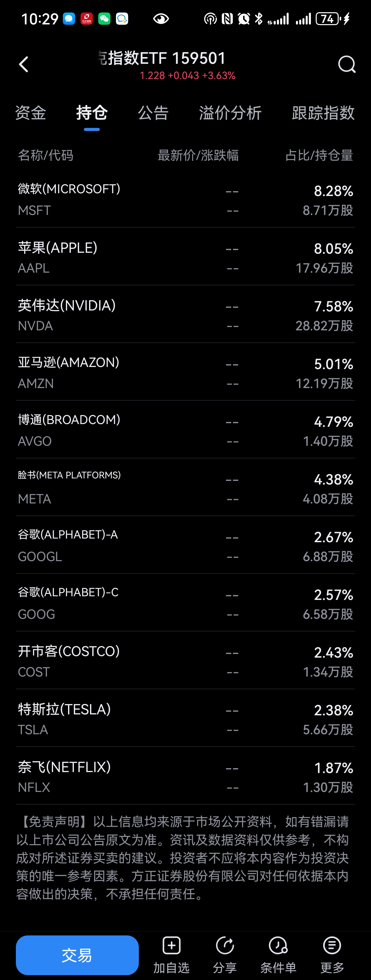
Task: Tap the back arrow icon
Action: (23, 64)
